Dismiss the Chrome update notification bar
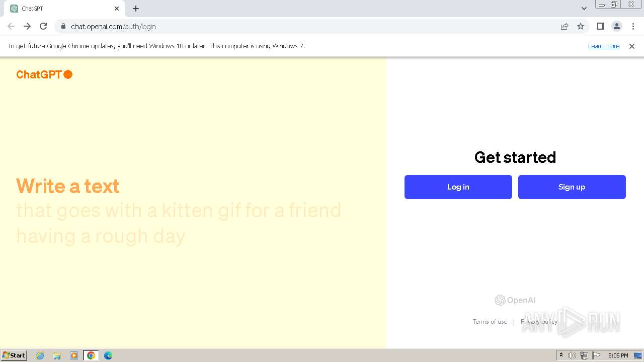This screenshot has width=644, height=362. [x=632, y=46]
